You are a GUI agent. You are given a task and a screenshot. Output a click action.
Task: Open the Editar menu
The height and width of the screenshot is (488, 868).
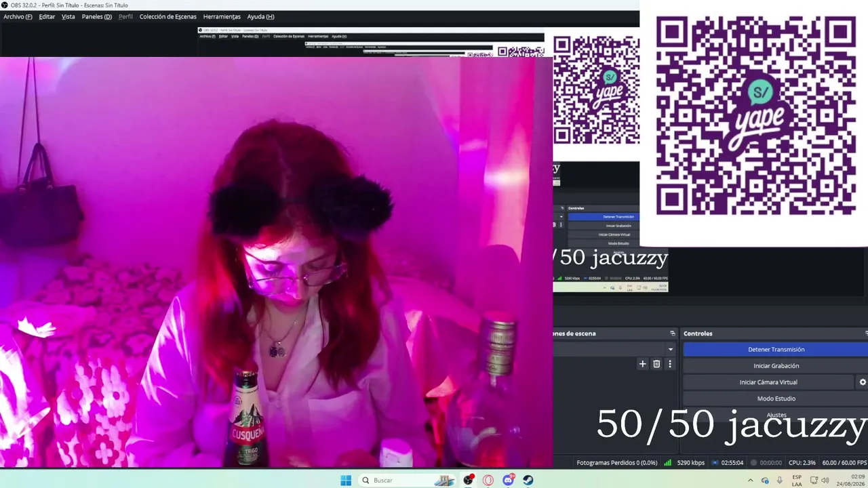tap(47, 16)
